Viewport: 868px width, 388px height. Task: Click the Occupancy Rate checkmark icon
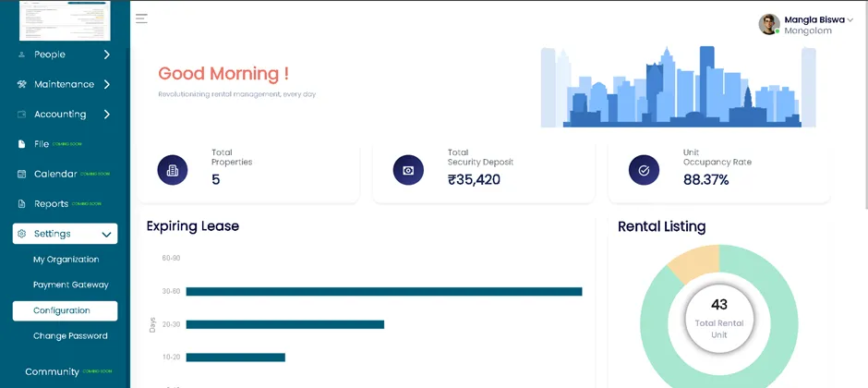[x=644, y=170]
